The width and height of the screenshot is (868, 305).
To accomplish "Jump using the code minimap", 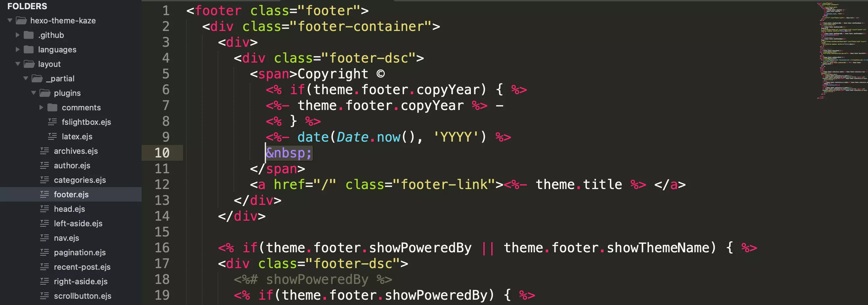I will point(842,50).
